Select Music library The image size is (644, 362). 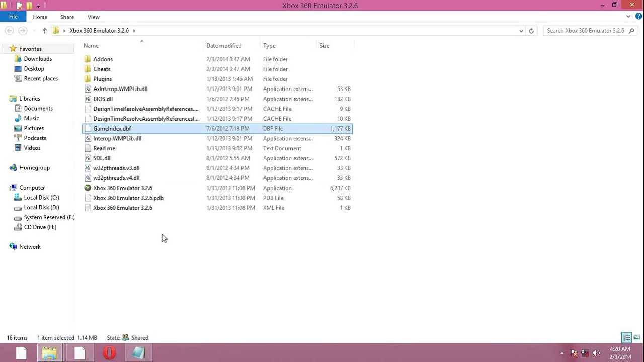31,118
